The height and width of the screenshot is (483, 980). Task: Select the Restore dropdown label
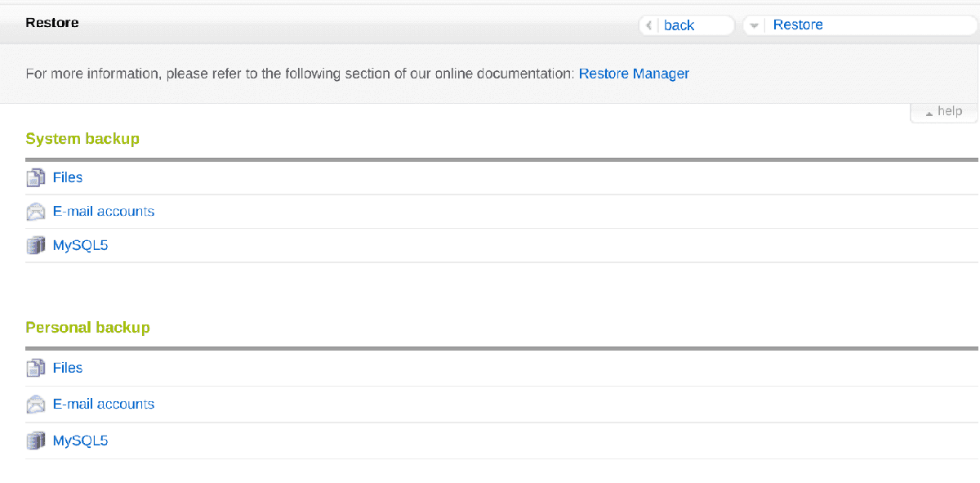tap(798, 25)
